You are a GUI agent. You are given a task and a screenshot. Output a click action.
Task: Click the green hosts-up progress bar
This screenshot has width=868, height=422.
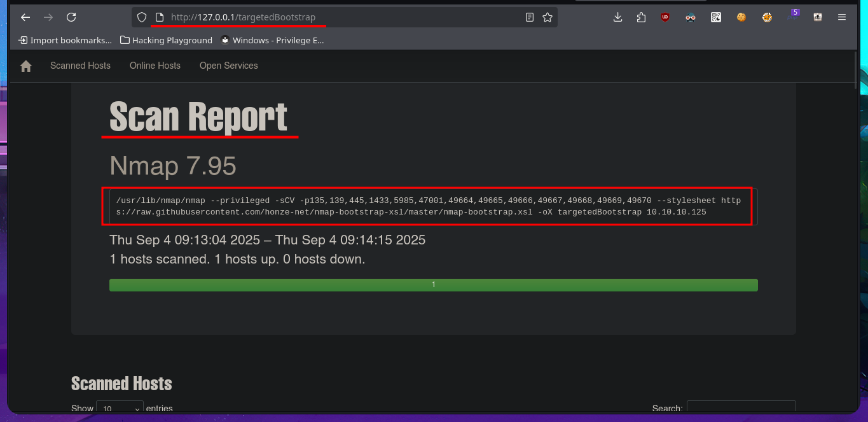(433, 285)
